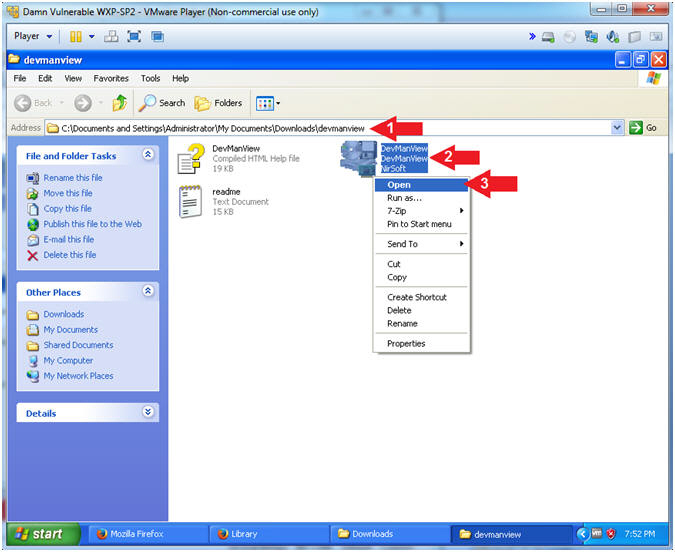The image size is (675, 552).
Task: Open Downloads in Other Places
Action: [x=64, y=314]
